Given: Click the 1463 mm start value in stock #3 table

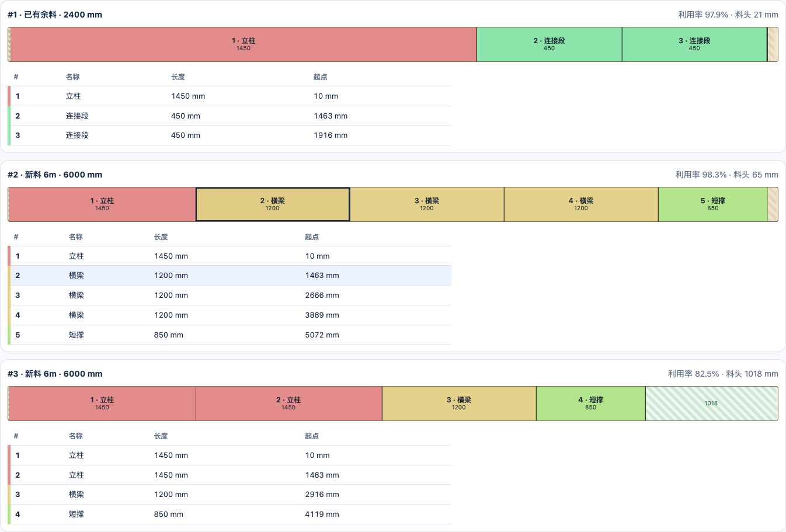Looking at the screenshot, I should tap(322, 475).
